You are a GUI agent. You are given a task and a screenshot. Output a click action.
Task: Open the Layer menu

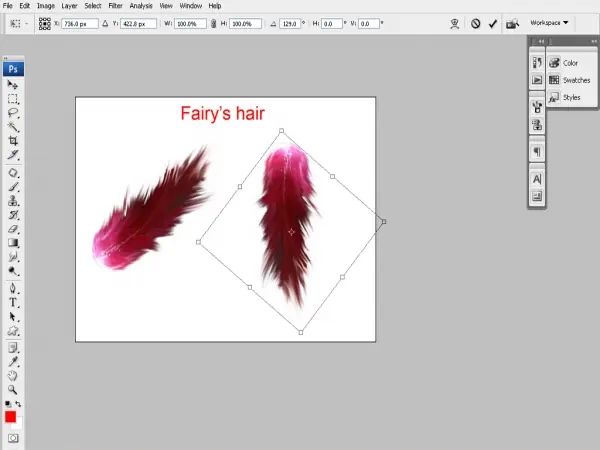point(69,6)
